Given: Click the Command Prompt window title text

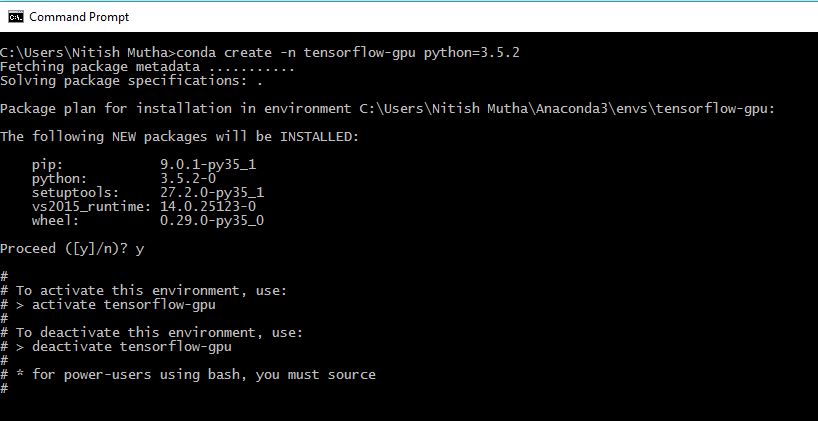Looking at the screenshot, I should [x=79, y=17].
